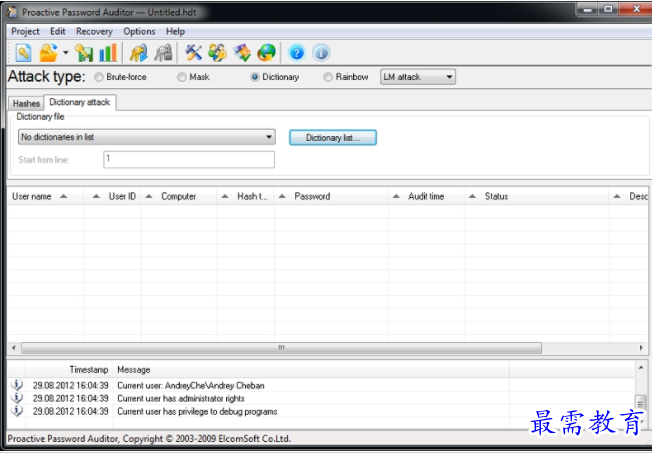Open the Project menu
The width and height of the screenshot is (652, 454).
(x=25, y=31)
